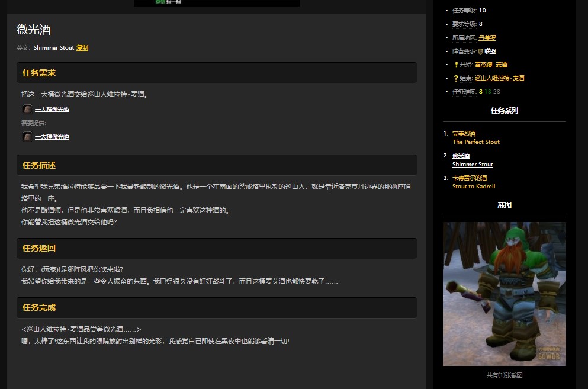588x389 pixels.
Task: View the dwarf screenshot thumbnail
Action: click(504, 293)
